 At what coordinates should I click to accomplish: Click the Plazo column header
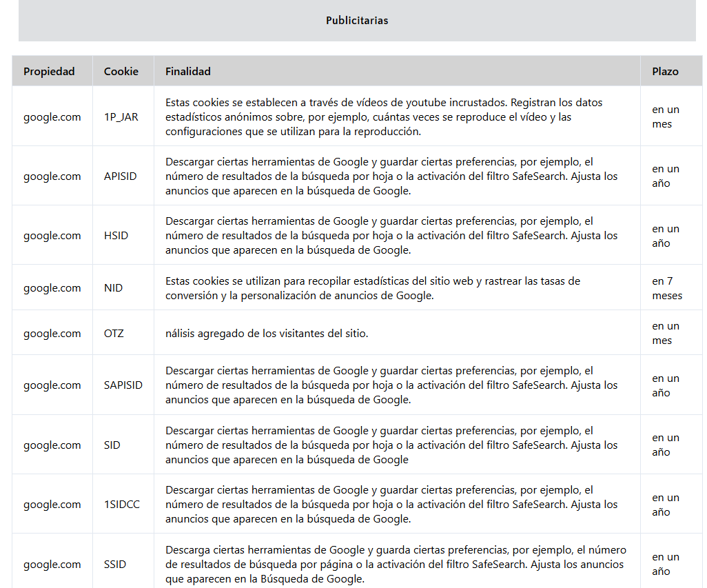665,72
